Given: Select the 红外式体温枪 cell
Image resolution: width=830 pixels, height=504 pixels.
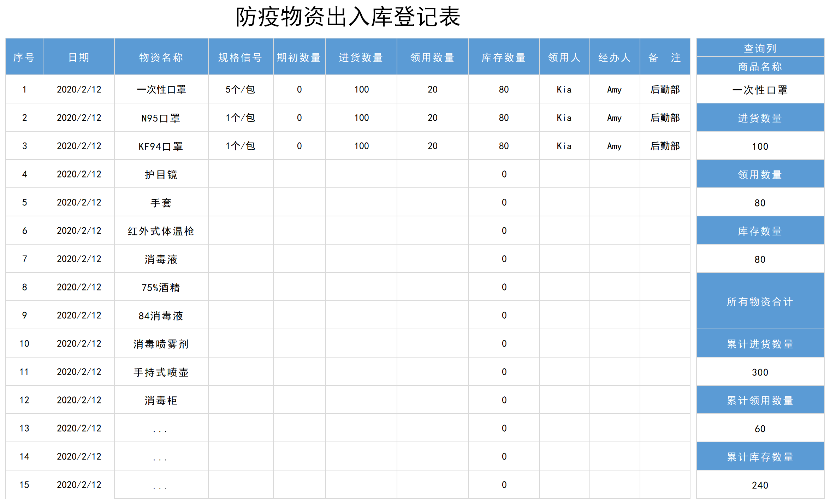Looking at the screenshot, I should (x=161, y=231).
